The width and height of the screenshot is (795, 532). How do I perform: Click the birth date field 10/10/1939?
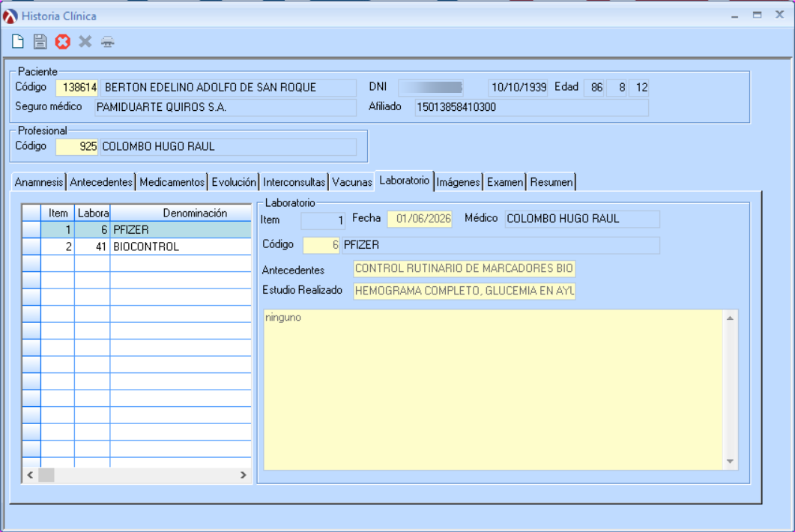pyautogui.click(x=519, y=88)
